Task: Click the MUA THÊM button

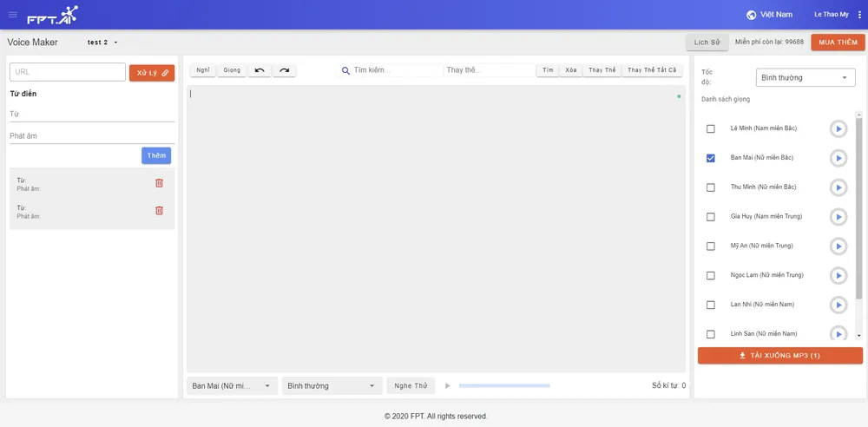Action: pyautogui.click(x=837, y=43)
